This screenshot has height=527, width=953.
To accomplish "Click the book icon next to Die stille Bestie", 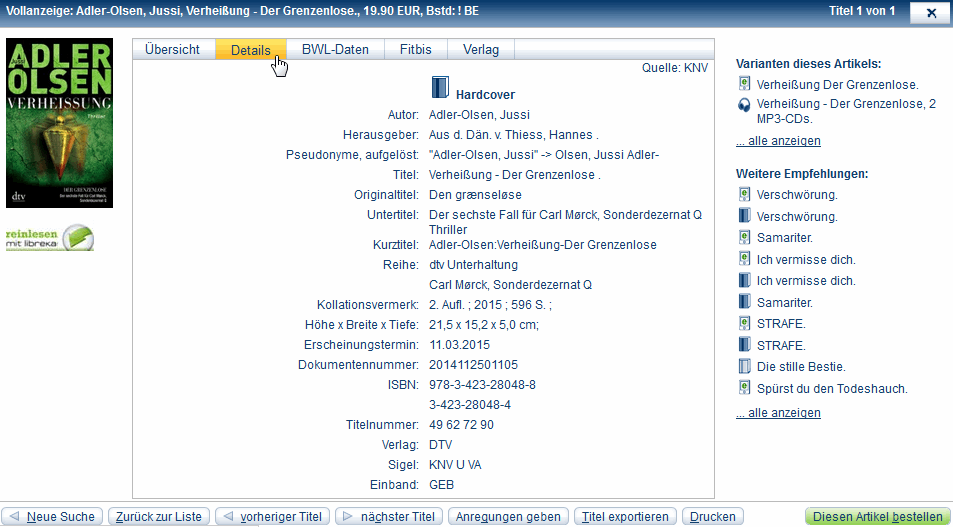I will pyautogui.click(x=743, y=366).
